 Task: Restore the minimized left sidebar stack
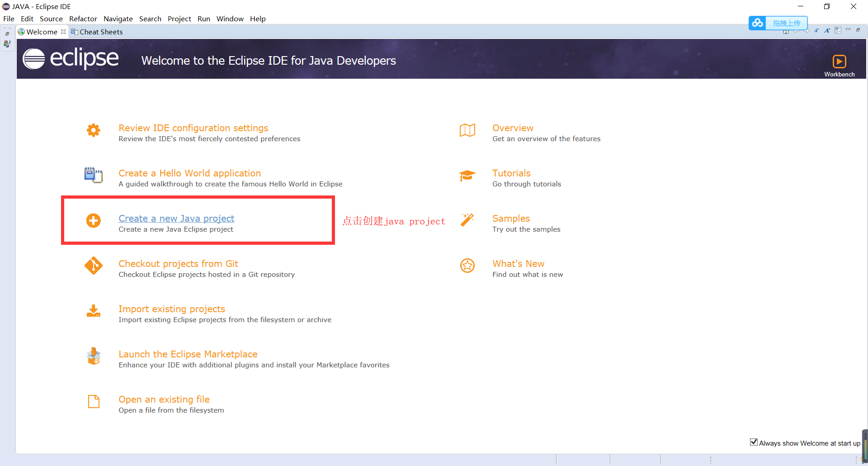click(x=7, y=34)
